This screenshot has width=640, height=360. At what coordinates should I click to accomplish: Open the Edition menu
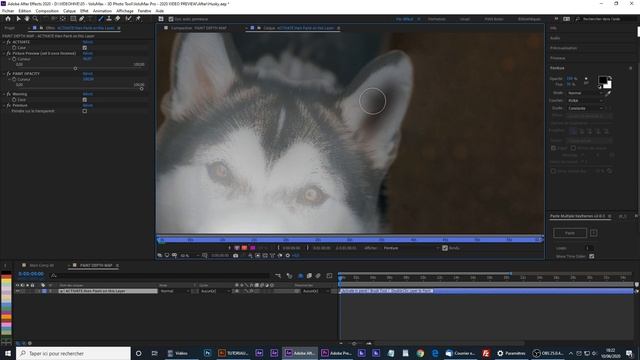click(x=24, y=11)
